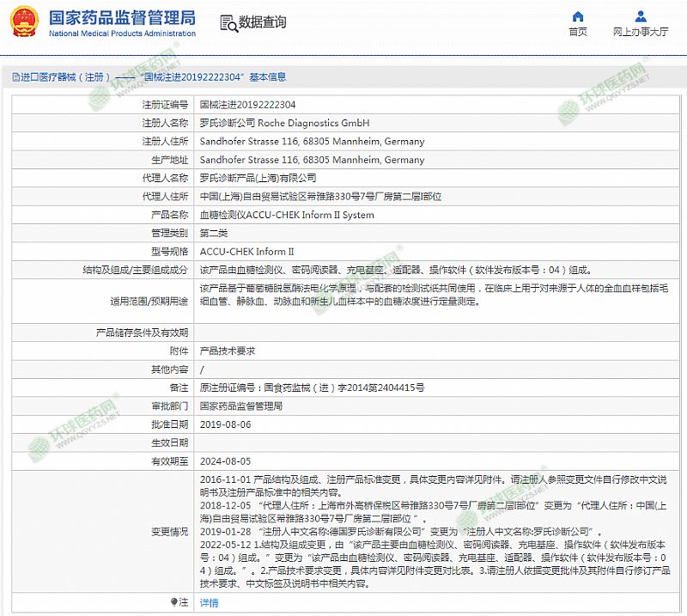Click the 进口医疗器械（注册）breadcrumb text
Image resolution: width=687 pixels, height=616 pixels.
[65, 77]
